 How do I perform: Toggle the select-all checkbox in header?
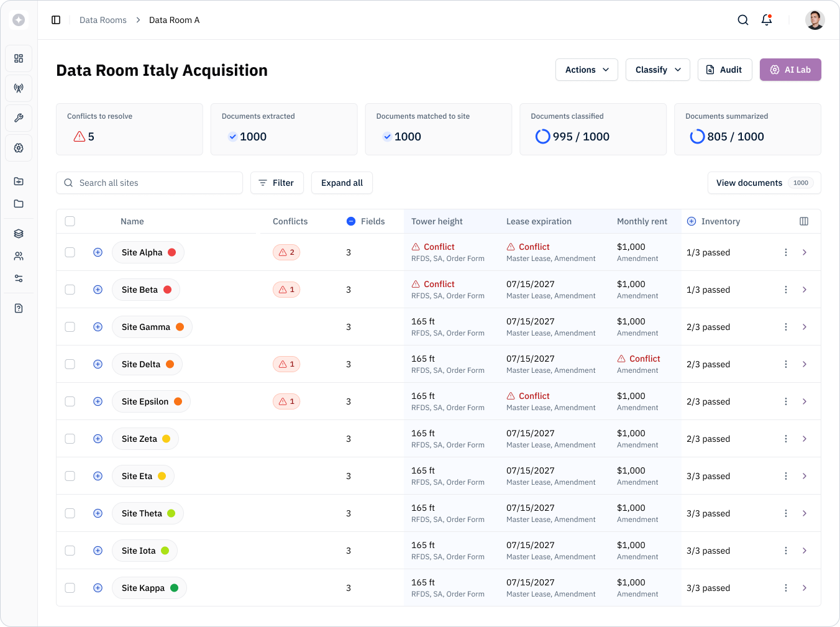click(70, 221)
